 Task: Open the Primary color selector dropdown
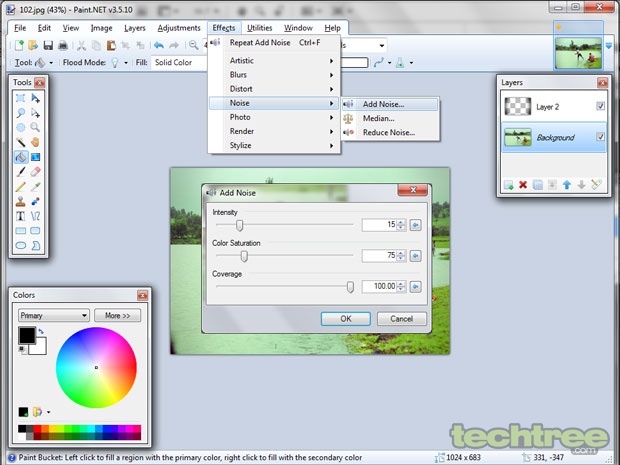pyautogui.click(x=53, y=316)
